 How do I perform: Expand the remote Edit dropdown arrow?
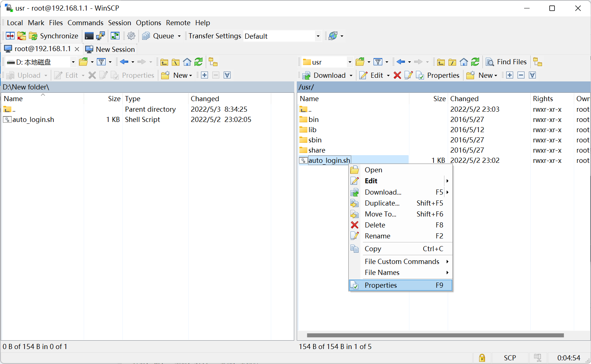388,76
